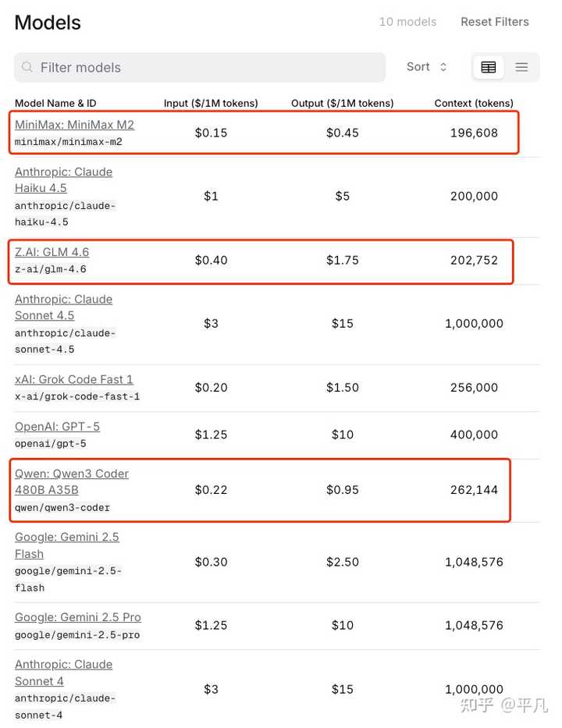Image resolution: width=562 pixels, height=728 pixels.
Task: Open Anthropic: Claude Haiku 4.5 link
Action: (x=63, y=180)
